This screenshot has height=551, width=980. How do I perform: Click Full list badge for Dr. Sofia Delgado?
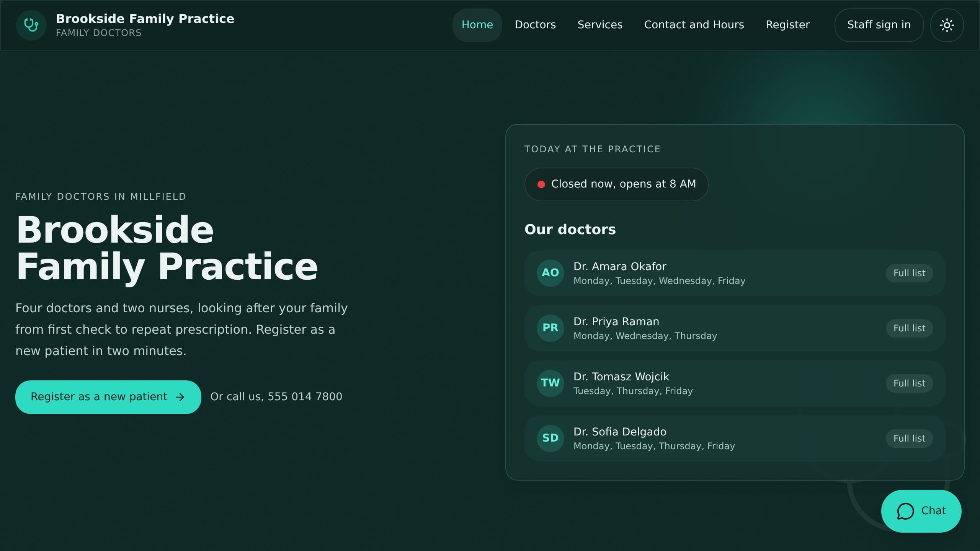909,439
